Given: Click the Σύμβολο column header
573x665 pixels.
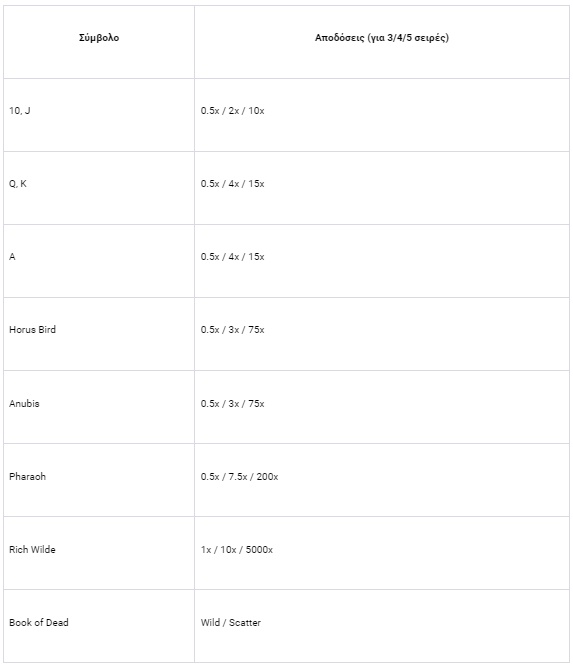Looking at the screenshot, I should [x=99, y=38].
